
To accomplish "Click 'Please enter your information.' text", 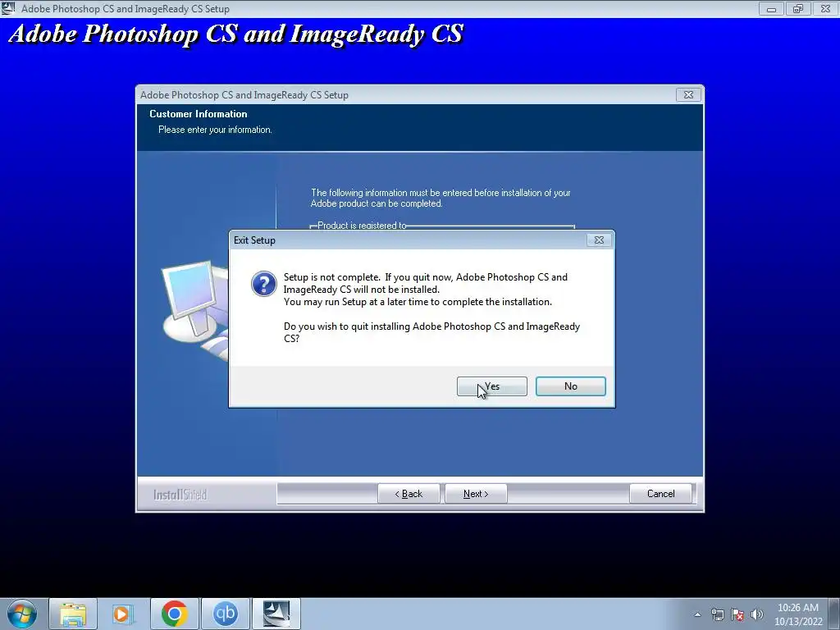I will point(215,130).
